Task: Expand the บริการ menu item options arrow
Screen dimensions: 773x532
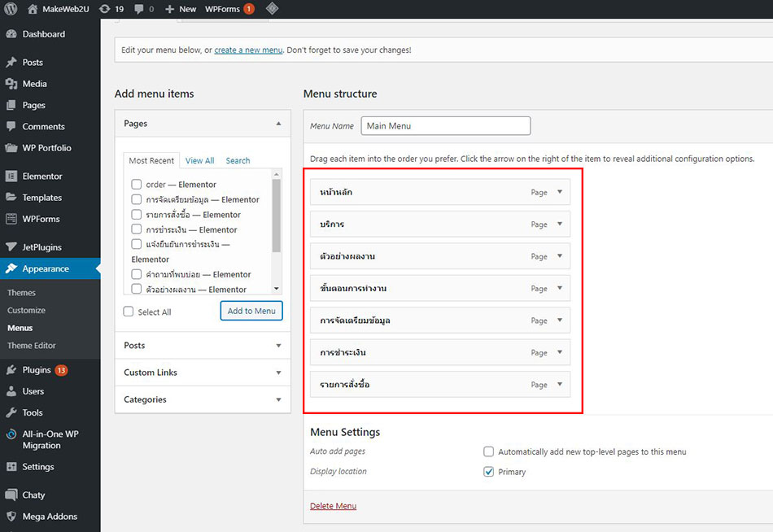Action: click(560, 224)
